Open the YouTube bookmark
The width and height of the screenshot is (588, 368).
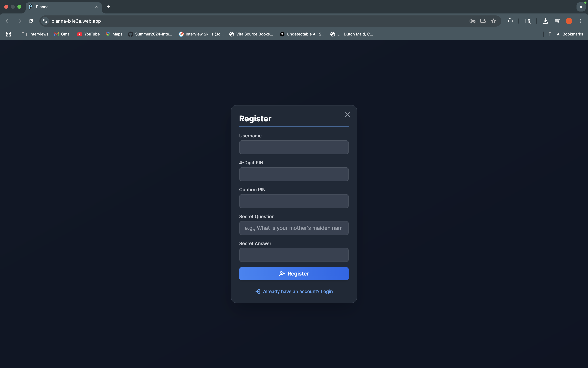point(88,34)
